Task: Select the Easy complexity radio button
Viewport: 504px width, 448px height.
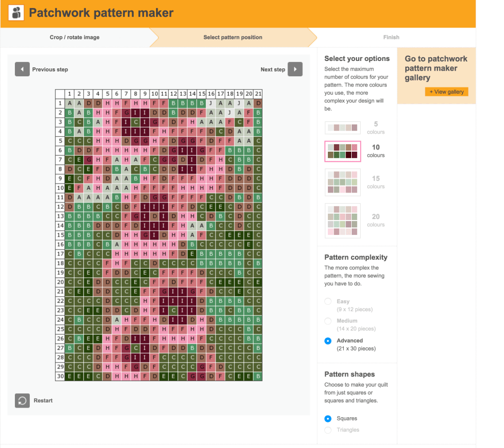Action: tap(328, 302)
